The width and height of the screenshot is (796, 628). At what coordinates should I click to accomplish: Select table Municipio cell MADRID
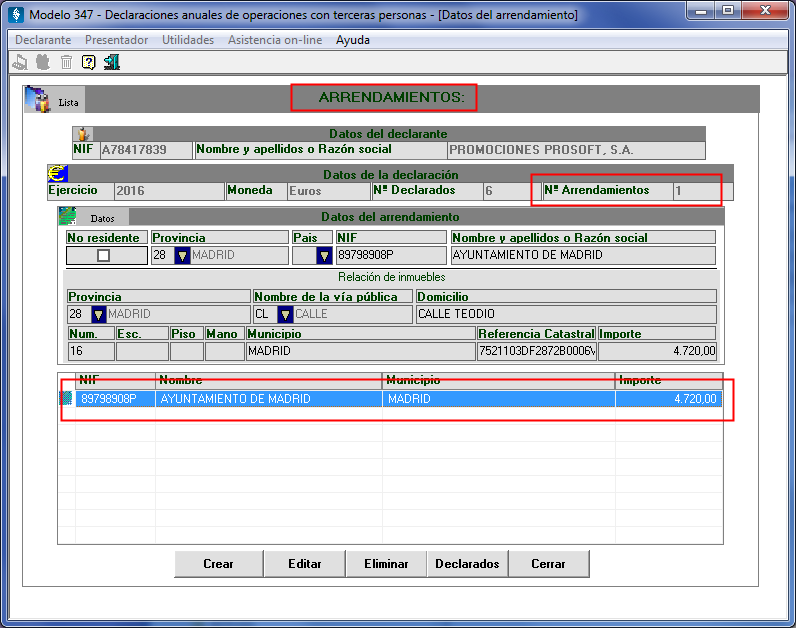pos(499,399)
